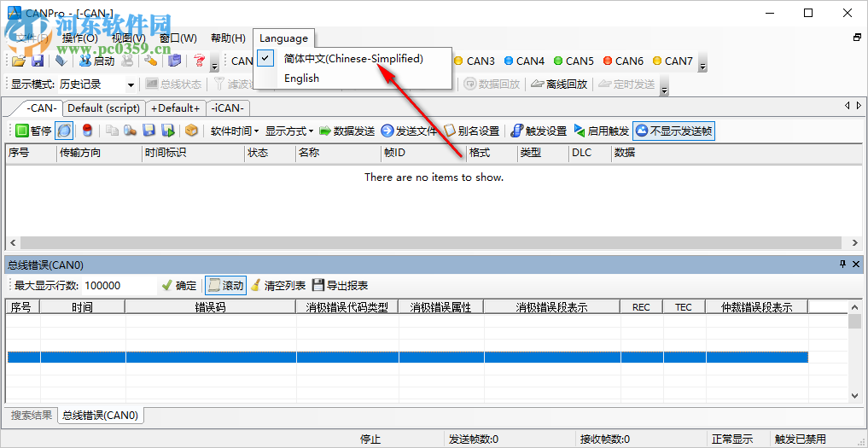Click 清空列表 clear list button
Viewport: 868px width, 448px height.
click(x=278, y=286)
